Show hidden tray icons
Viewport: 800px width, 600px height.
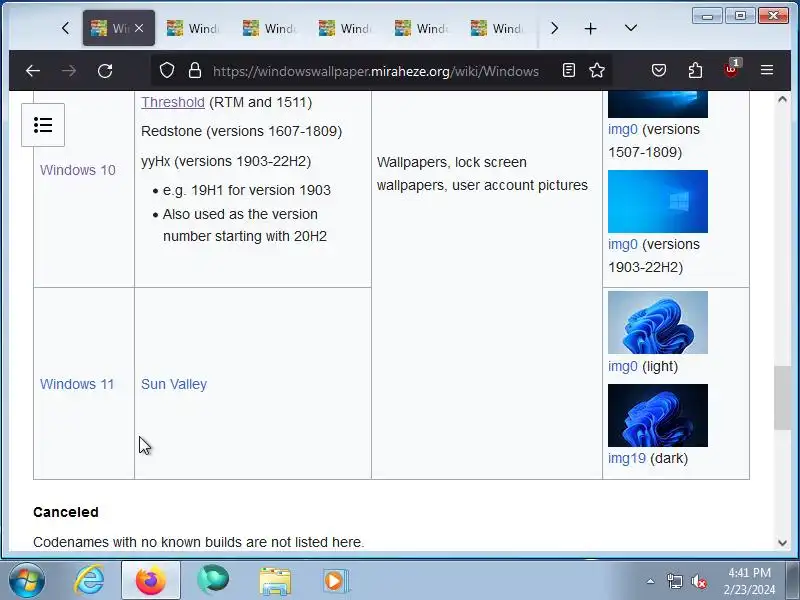pyautogui.click(x=651, y=581)
